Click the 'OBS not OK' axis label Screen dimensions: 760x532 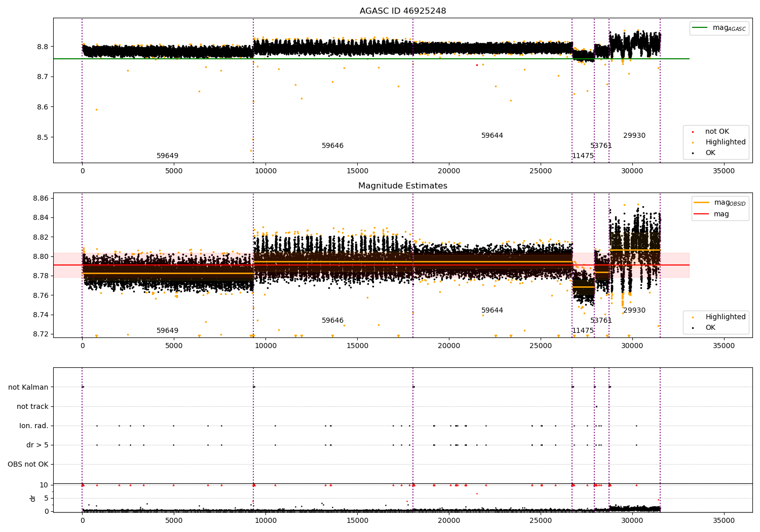pos(28,465)
